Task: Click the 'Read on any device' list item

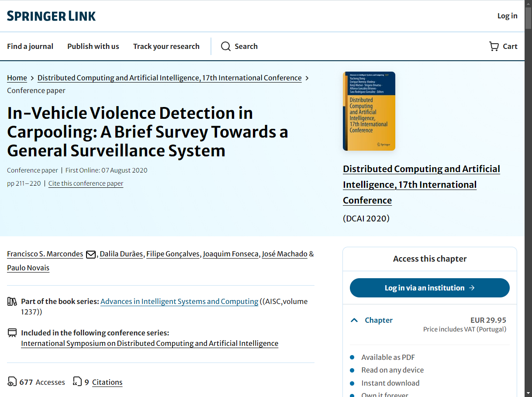Action: (393, 370)
